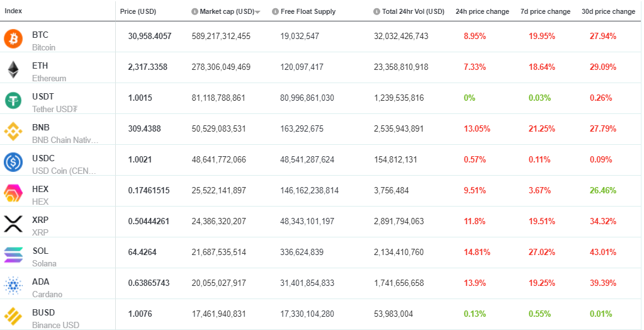Sort by the Index column header
This screenshot has width=644, height=330.
pyautogui.click(x=13, y=11)
